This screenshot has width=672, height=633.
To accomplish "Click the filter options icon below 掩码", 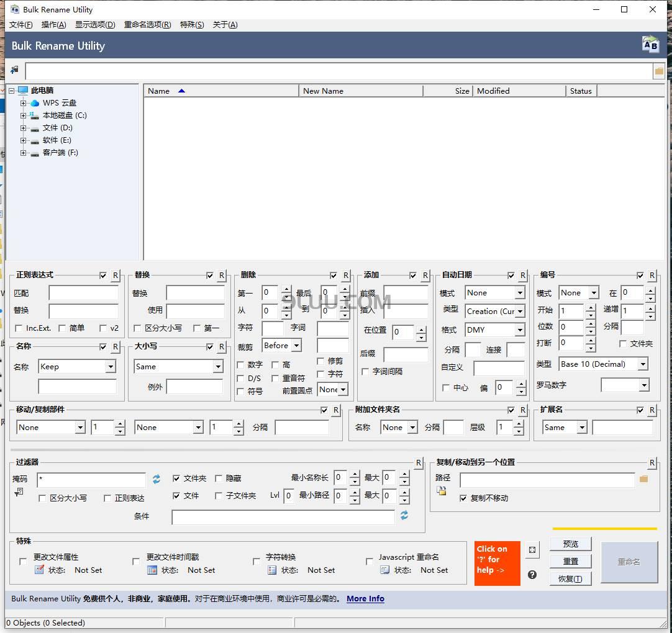I will pos(19,492).
